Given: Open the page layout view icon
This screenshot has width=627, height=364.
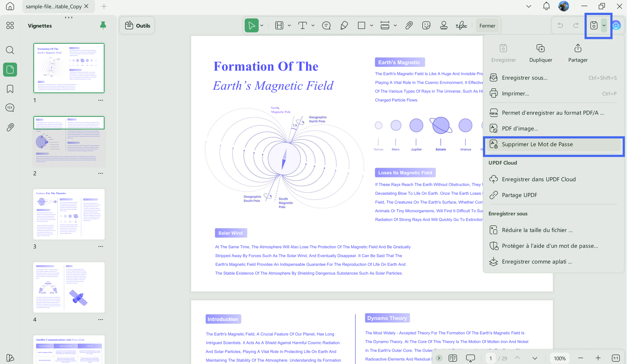Looking at the screenshot, I should [453, 358].
